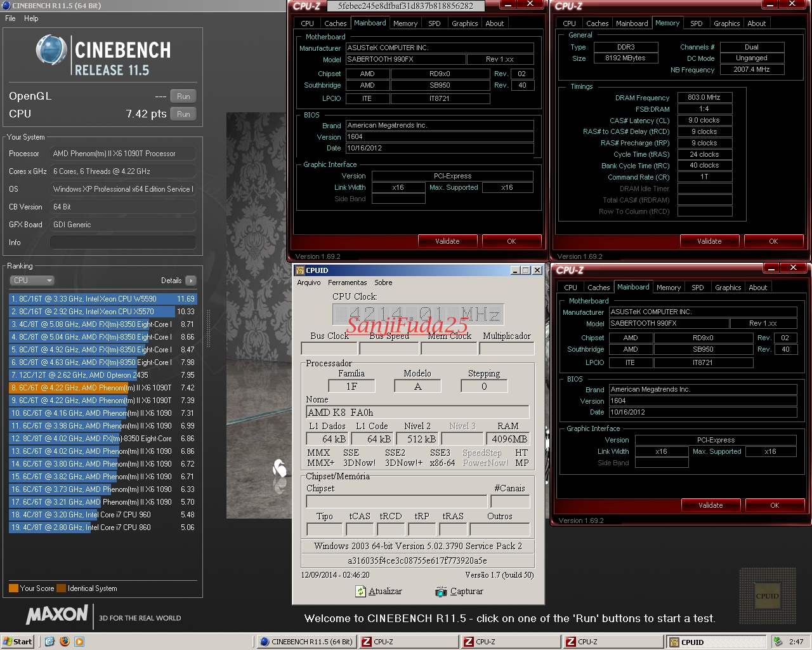This screenshot has width=812, height=650.
Task: Click the CPUID window title icon
Action: pyautogui.click(x=300, y=270)
